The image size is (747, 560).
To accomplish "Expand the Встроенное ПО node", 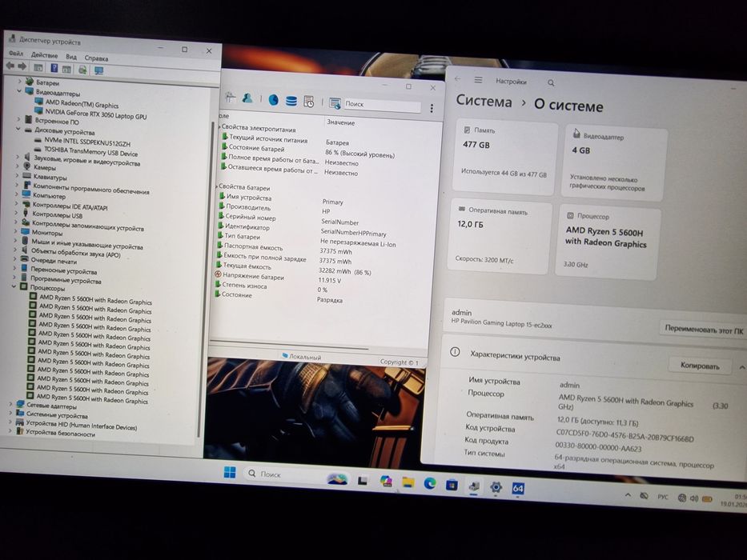I will point(18,118).
